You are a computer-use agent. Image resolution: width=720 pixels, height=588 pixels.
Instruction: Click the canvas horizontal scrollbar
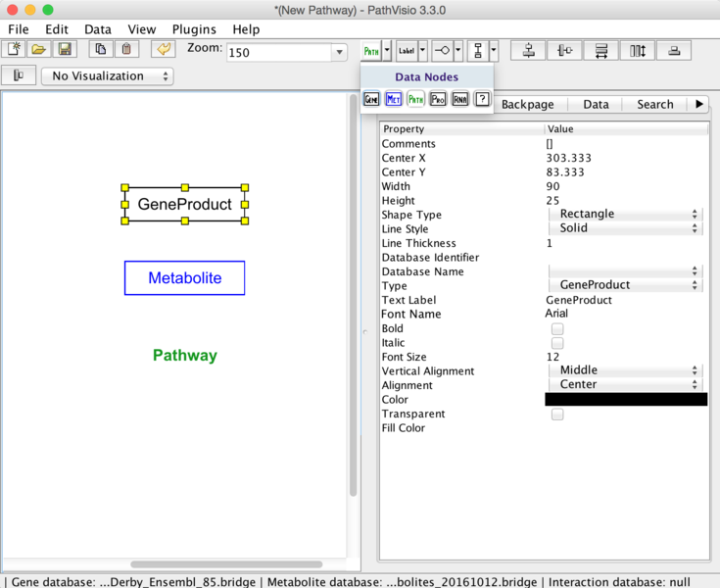(226, 564)
